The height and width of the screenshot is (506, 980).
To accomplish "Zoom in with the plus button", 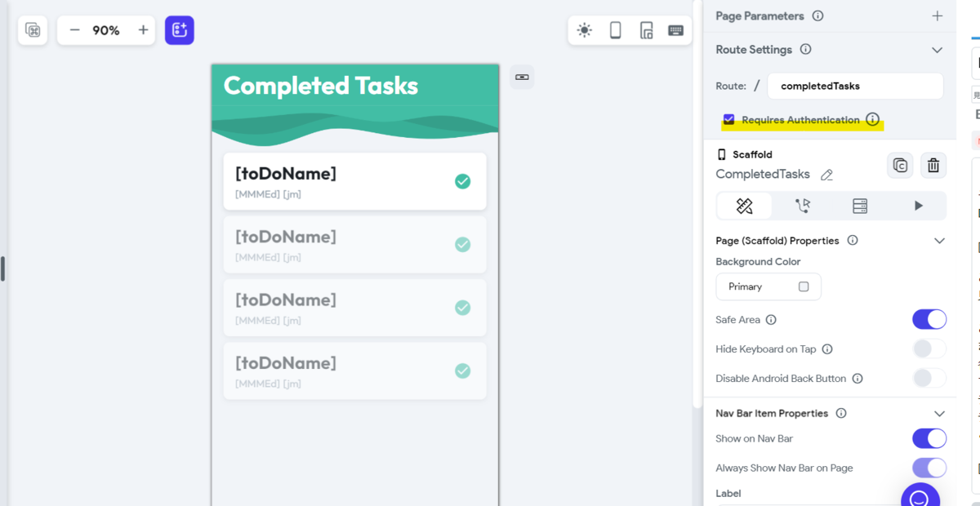I will 143,30.
